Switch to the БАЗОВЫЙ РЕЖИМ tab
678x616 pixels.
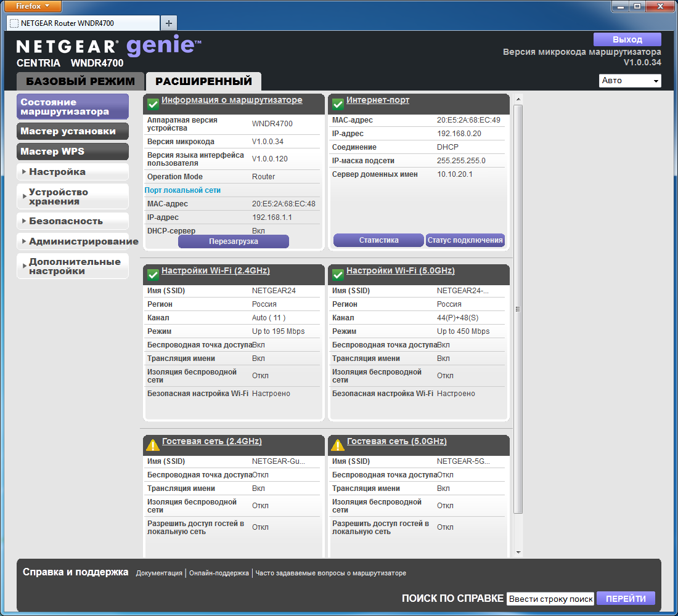pyautogui.click(x=80, y=81)
